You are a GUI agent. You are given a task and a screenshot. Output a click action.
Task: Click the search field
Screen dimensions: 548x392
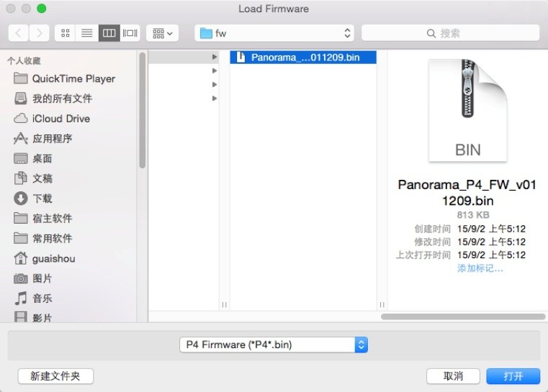pyautogui.click(x=450, y=33)
